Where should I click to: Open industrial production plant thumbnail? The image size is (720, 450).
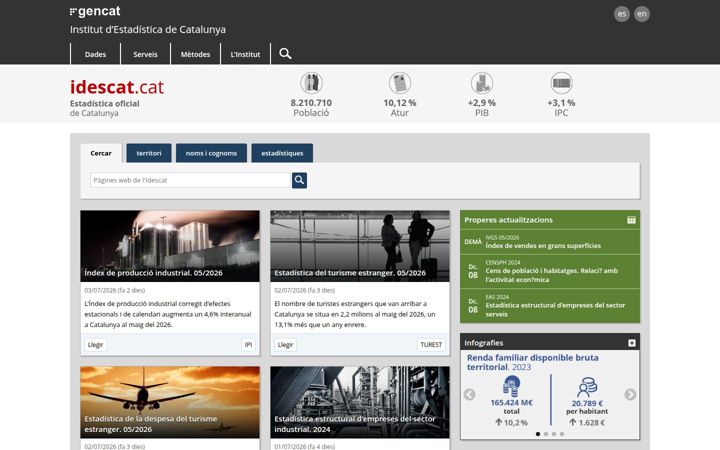click(x=170, y=246)
